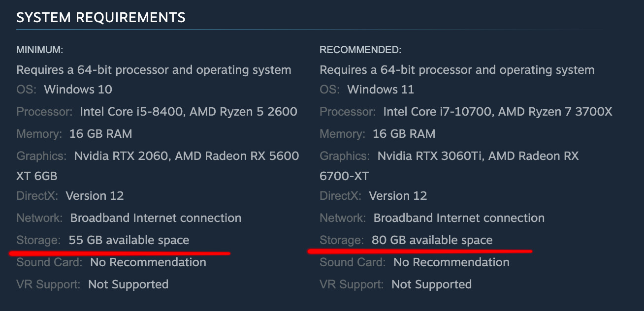Click recommended VR Support Not Supported text

tap(431, 284)
